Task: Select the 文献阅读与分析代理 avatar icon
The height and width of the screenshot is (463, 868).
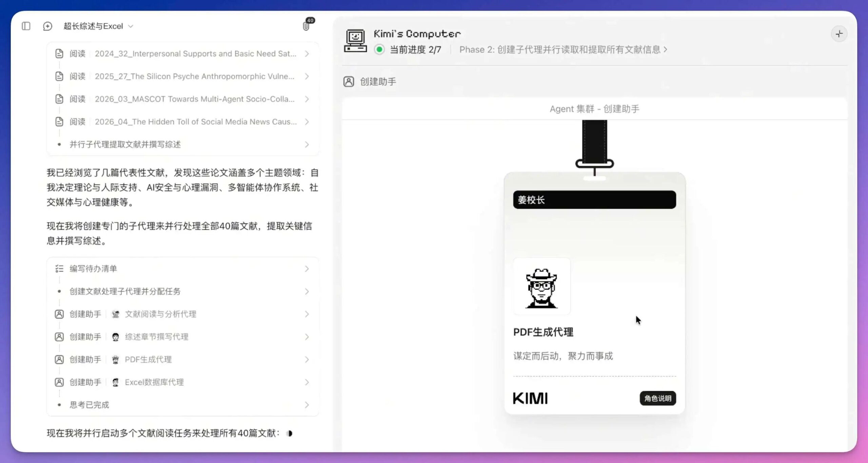Action: coord(115,314)
